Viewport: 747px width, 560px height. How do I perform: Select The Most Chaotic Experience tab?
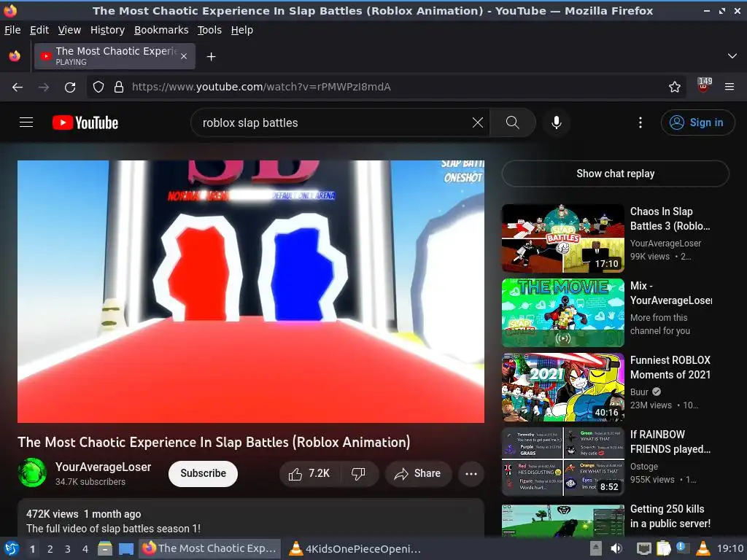115,56
